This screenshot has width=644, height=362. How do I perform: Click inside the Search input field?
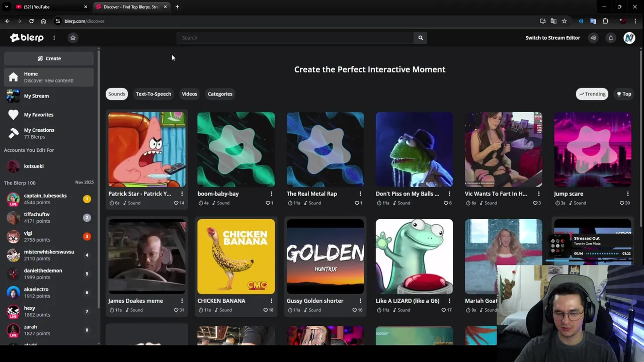pyautogui.click(x=295, y=38)
